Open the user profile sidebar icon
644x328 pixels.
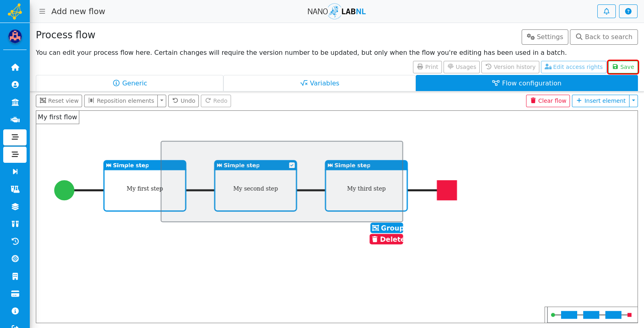coord(15,85)
